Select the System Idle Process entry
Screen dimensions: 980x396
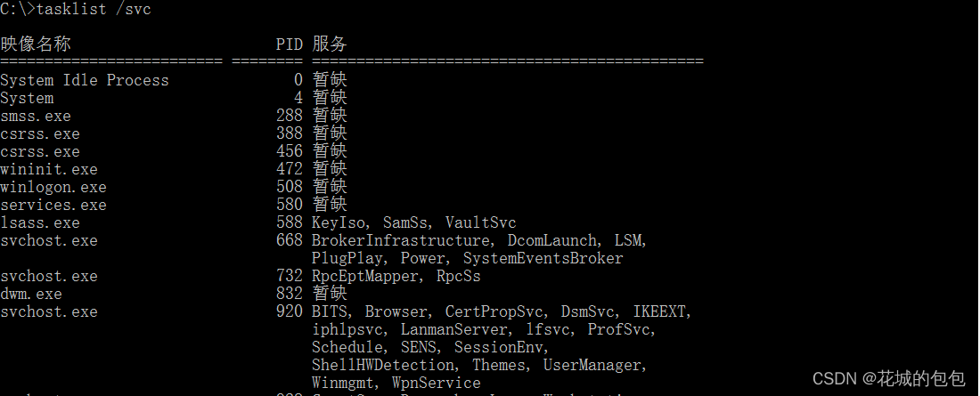click(x=85, y=81)
